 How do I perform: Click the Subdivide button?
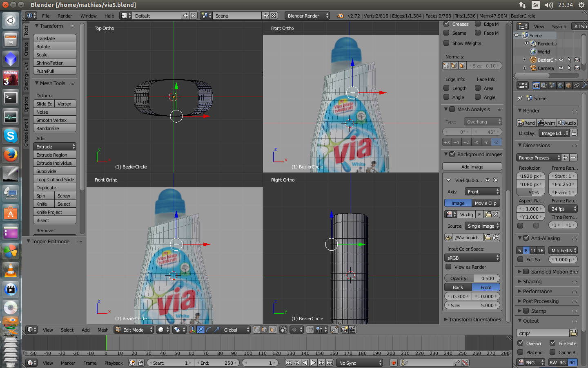pos(55,171)
